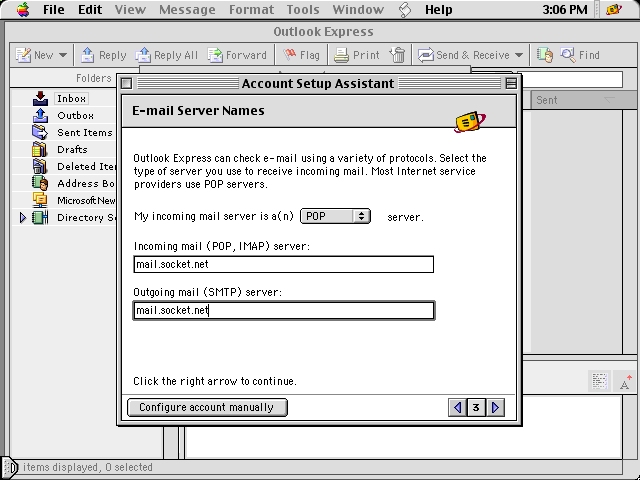Click the trash can delete icon

[x=398, y=55]
